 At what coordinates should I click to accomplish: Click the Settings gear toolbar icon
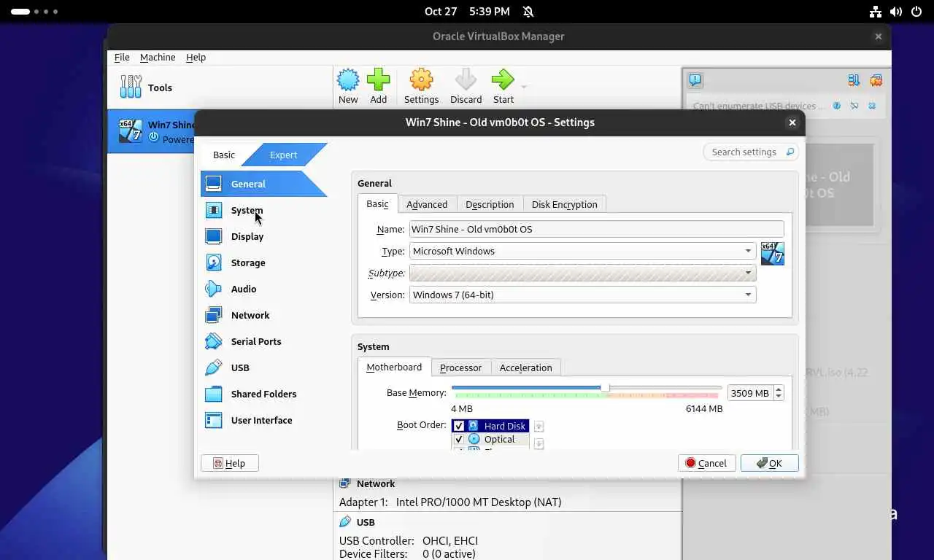point(421,80)
